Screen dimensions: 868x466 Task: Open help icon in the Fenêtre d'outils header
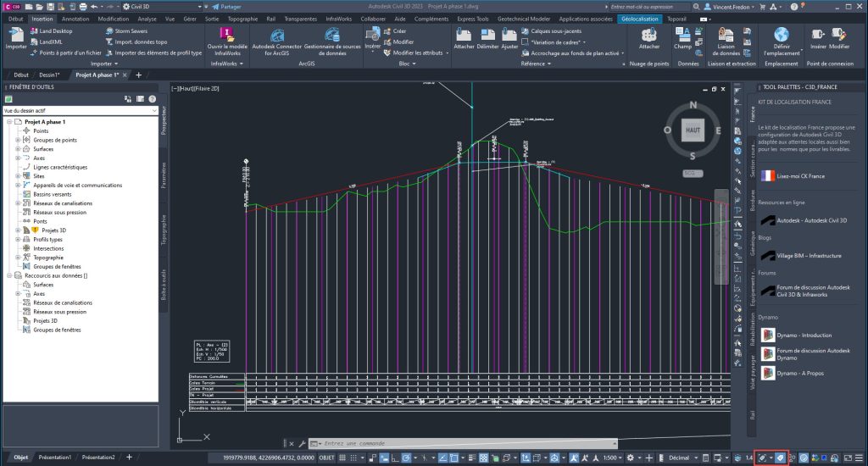152,99
